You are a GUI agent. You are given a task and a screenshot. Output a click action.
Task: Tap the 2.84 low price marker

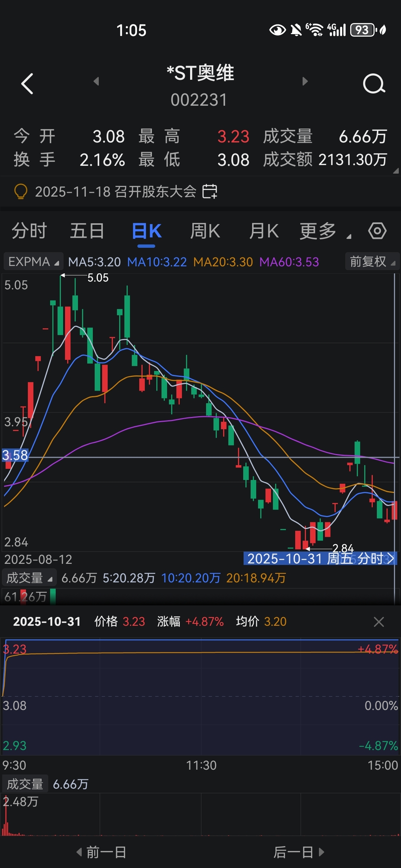click(x=343, y=548)
